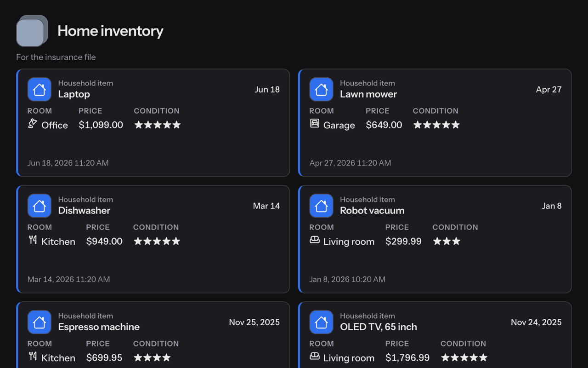
Task: Click the Mar 14 date on Dishwasher card
Action: (266, 206)
